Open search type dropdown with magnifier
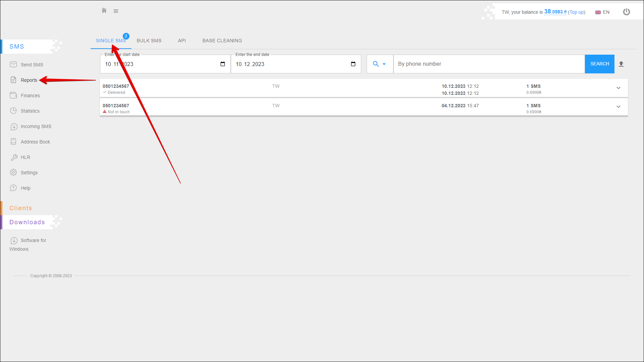The width and height of the screenshot is (644, 362). (x=379, y=64)
